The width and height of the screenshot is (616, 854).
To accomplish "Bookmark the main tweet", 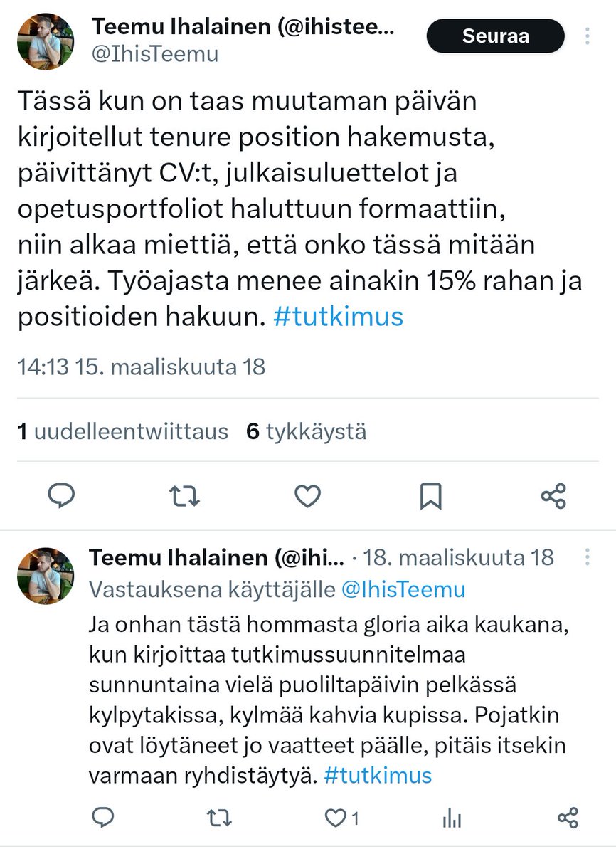I will [430, 495].
